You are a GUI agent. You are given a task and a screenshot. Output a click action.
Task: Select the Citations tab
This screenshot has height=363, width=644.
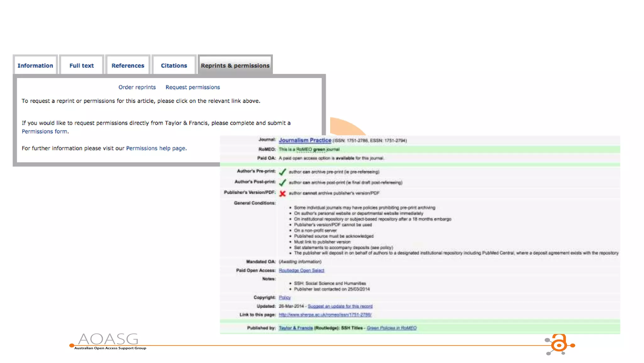(x=174, y=65)
